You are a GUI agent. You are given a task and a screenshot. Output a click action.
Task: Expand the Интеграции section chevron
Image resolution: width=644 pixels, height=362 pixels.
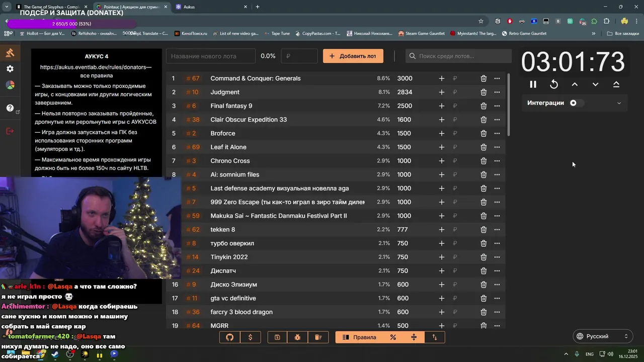[x=619, y=103]
